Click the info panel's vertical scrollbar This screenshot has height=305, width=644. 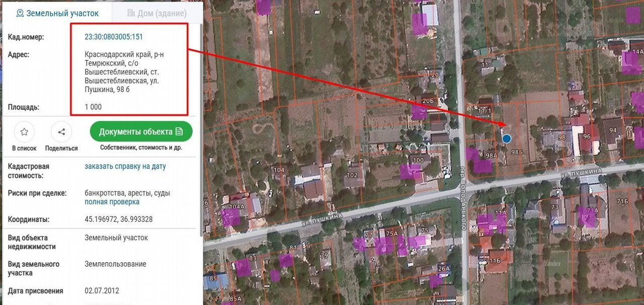pos(202,126)
